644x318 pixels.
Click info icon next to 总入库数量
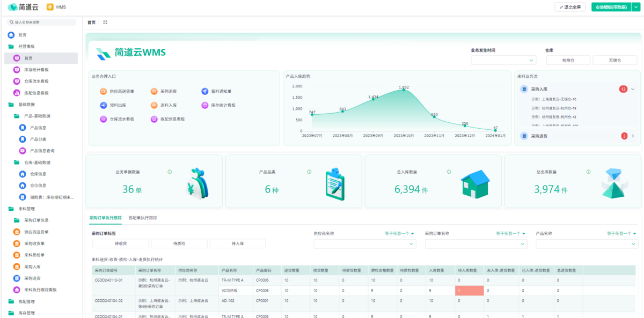pyautogui.click(x=449, y=172)
